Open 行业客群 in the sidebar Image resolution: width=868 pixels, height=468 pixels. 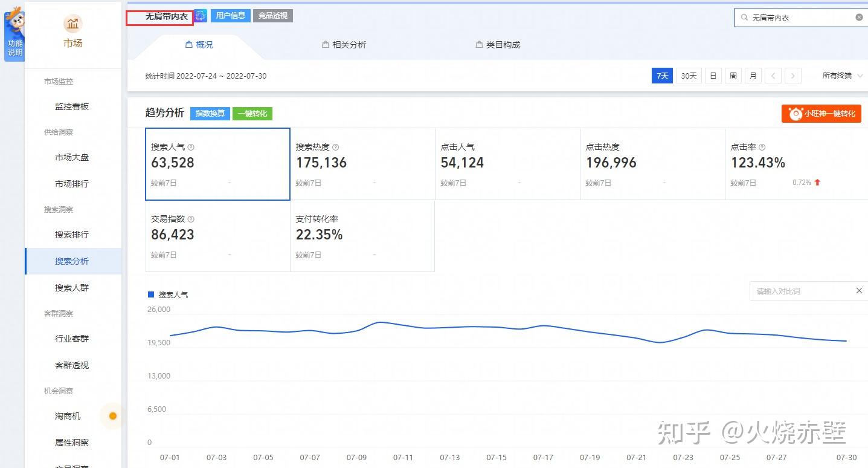coord(72,339)
